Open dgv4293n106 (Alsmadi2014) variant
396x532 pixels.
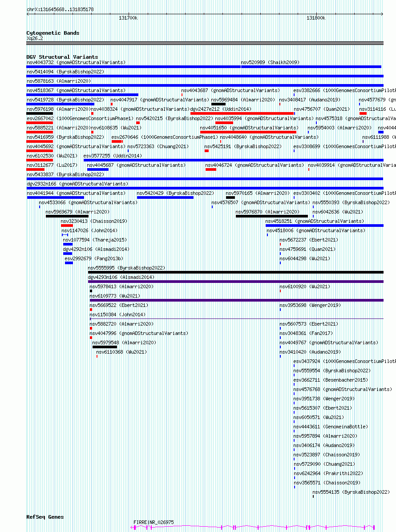coord(121,277)
